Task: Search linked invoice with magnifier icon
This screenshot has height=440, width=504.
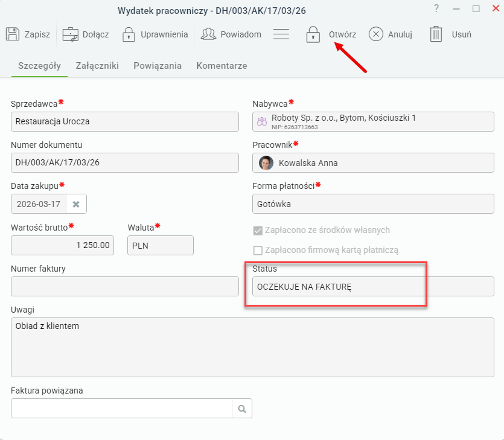Action: (x=242, y=409)
